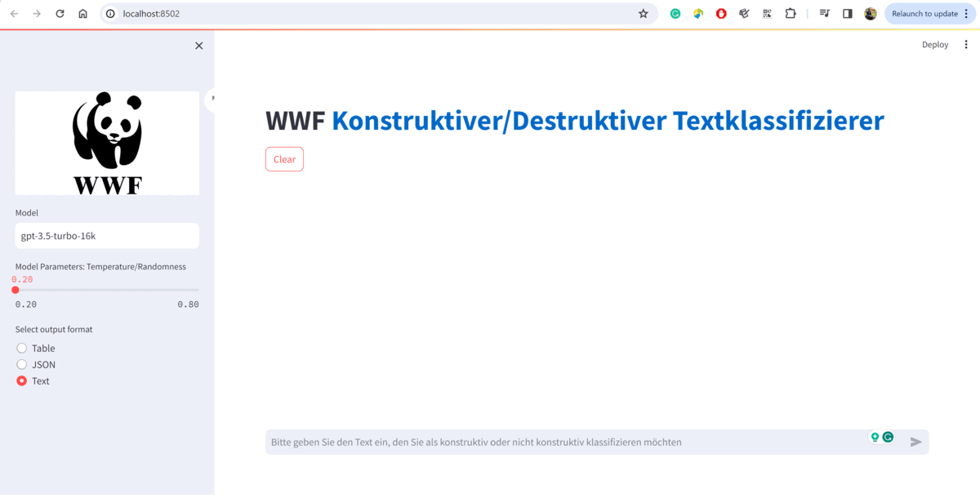Open the colorful house extension icon
Screen dimensions: 980x498
(698, 14)
